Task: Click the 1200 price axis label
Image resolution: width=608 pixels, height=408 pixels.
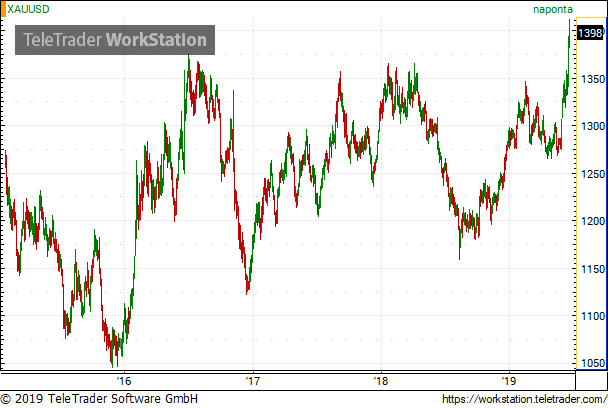Action: tap(593, 221)
